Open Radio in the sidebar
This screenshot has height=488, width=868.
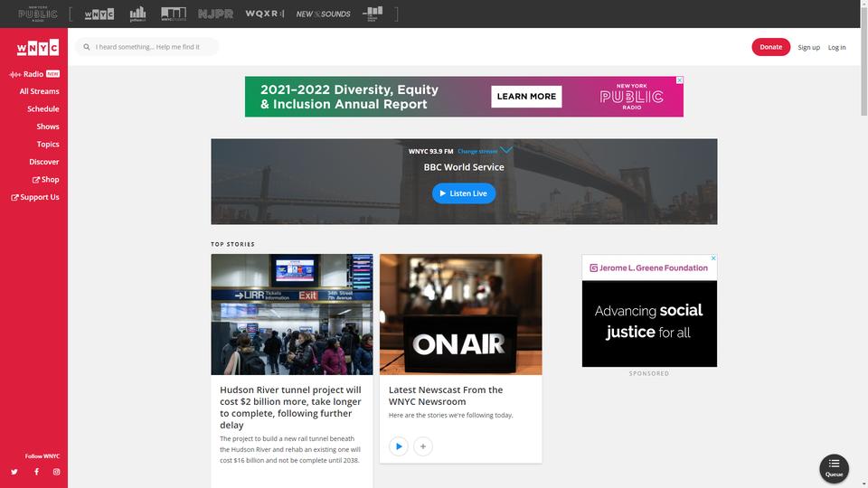tap(33, 74)
